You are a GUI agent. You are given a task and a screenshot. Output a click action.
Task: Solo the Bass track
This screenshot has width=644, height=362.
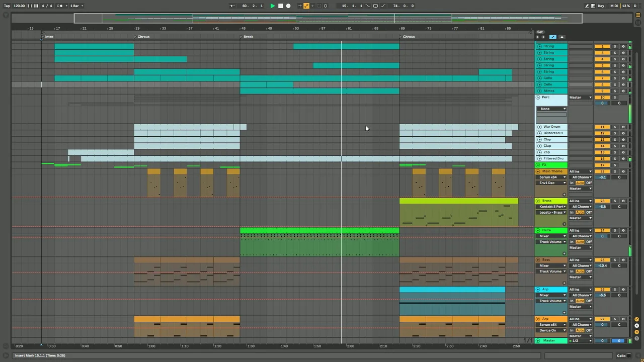(x=614, y=260)
